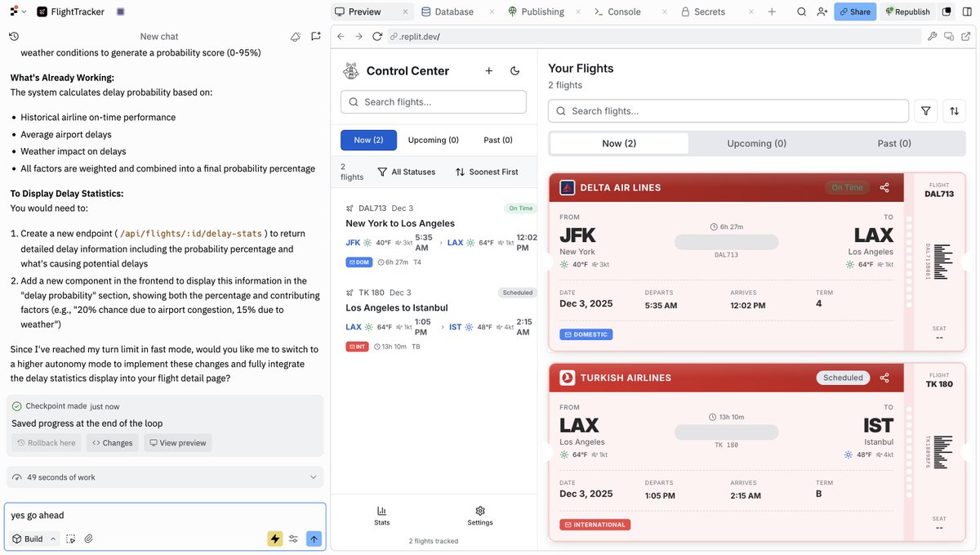Open preview developer tools wrench icon
980x555 pixels.
click(933, 37)
